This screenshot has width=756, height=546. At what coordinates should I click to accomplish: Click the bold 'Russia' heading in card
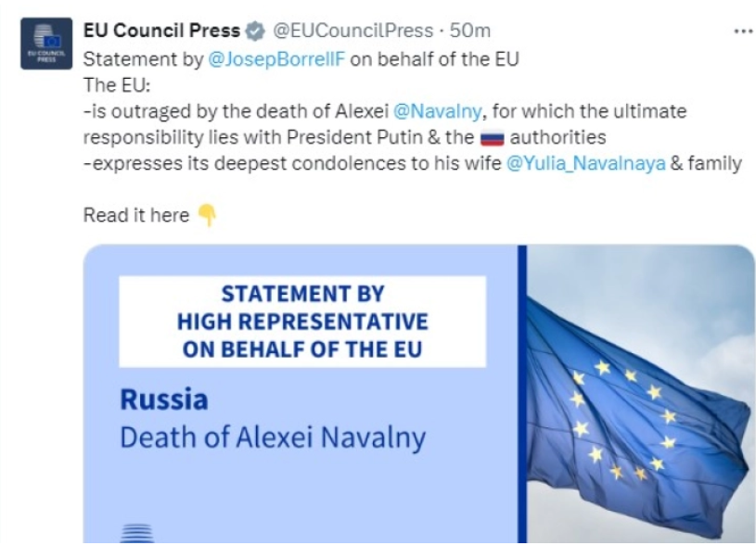[164, 400]
